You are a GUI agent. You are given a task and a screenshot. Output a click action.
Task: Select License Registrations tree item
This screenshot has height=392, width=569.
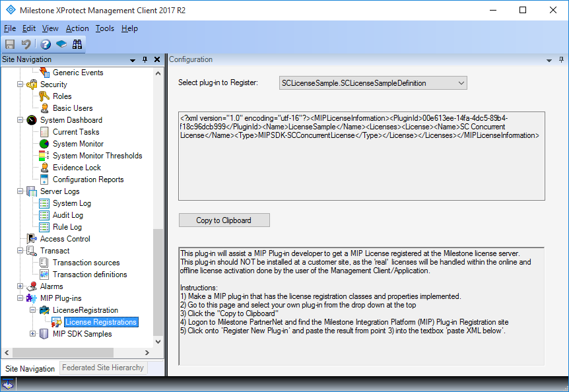[101, 322]
